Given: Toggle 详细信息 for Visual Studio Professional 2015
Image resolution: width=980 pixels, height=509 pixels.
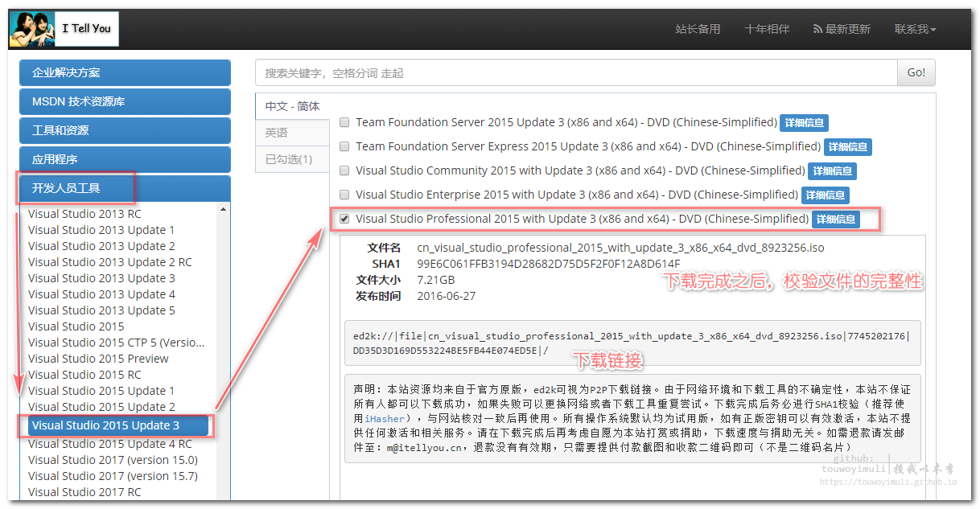Looking at the screenshot, I should [836, 220].
